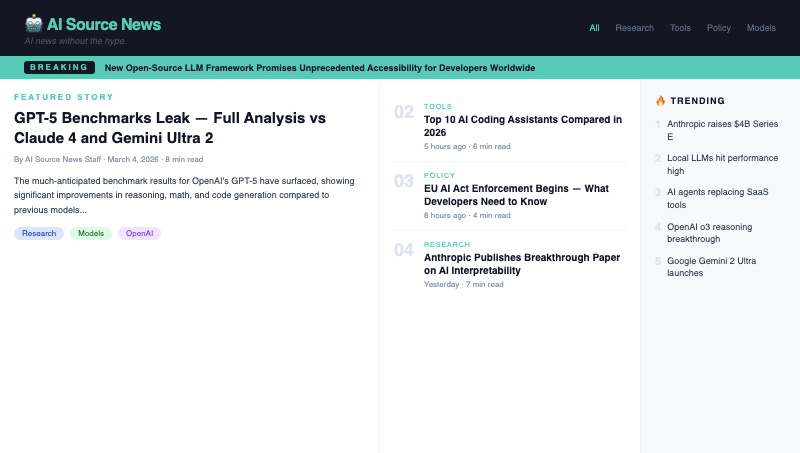The height and width of the screenshot is (453, 800).
Task: Read the EU AI Act Enforcement article
Action: 516,194
